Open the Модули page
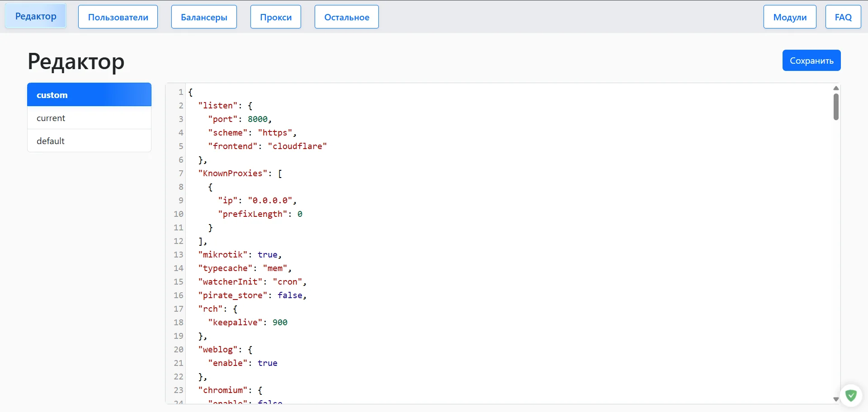Image resolution: width=868 pixels, height=412 pixels. click(x=790, y=17)
